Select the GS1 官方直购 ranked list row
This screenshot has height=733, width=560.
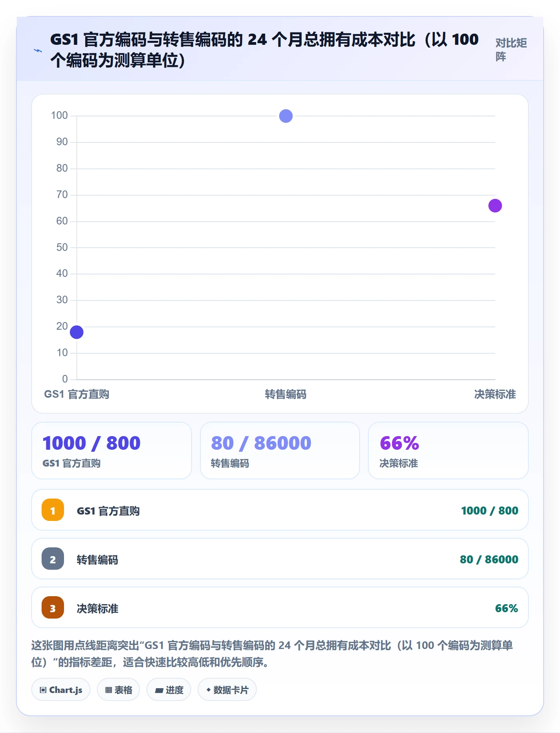point(280,510)
